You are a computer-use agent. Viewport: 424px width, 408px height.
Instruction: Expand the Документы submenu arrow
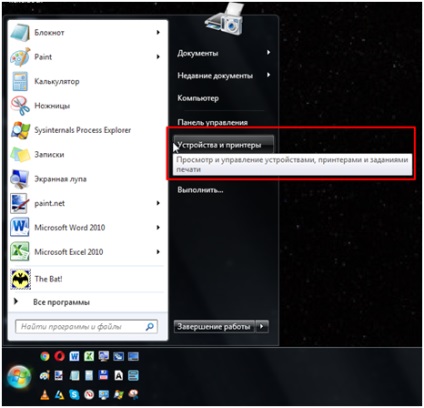pyautogui.click(x=268, y=52)
